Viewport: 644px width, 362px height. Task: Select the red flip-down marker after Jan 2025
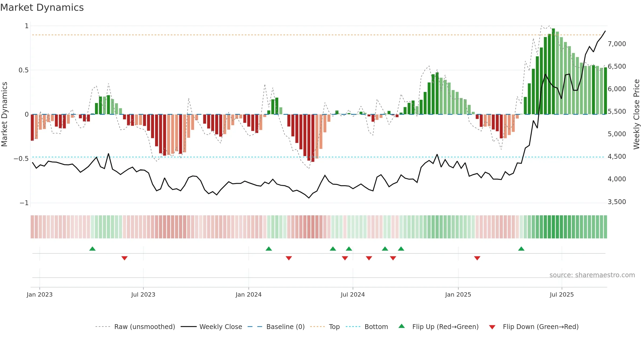[x=477, y=258]
